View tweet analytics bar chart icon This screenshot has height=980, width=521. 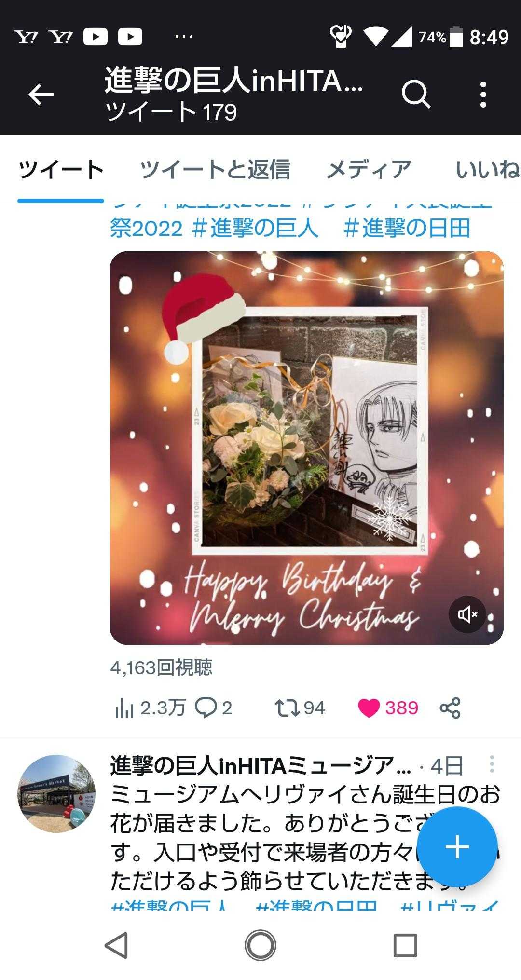tap(124, 708)
